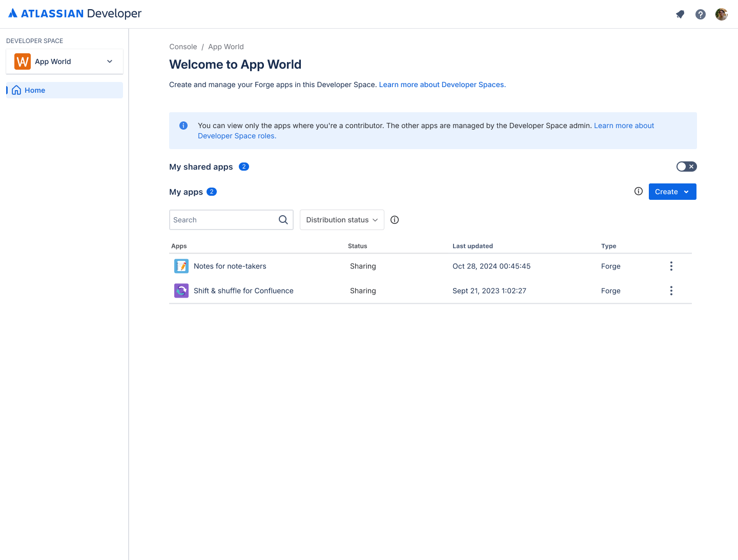The height and width of the screenshot is (560, 738).
Task: Click the Shift & shuffle app icon
Action: coord(181,291)
